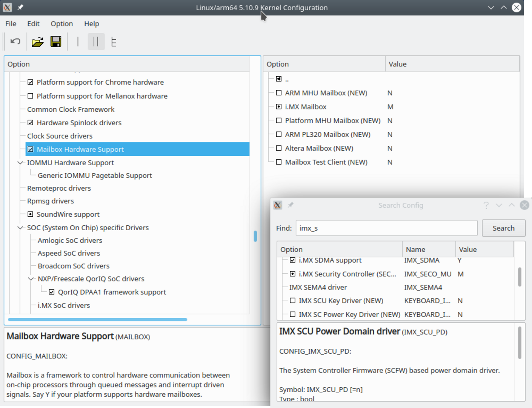532x408 pixels.
Task: Save the current kernel configuration
Action: pyautogui.click(x=55, y=42)
